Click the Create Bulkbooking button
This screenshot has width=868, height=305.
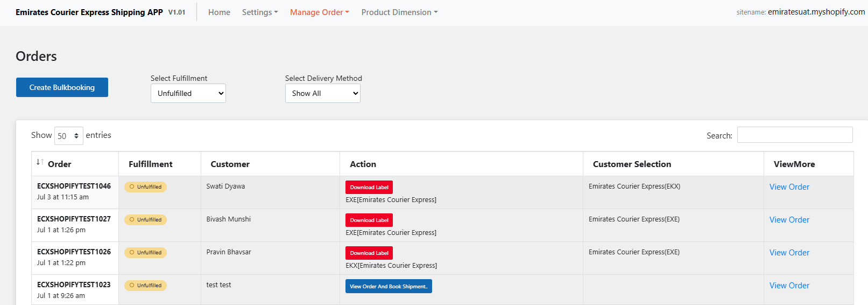click(62, 87)
